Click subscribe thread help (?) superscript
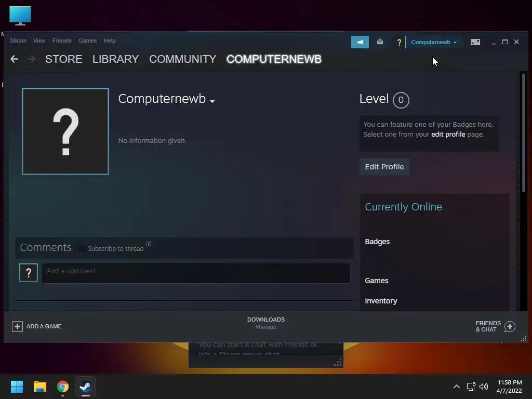Screen dimensions: 532x399 pos(148,244)
